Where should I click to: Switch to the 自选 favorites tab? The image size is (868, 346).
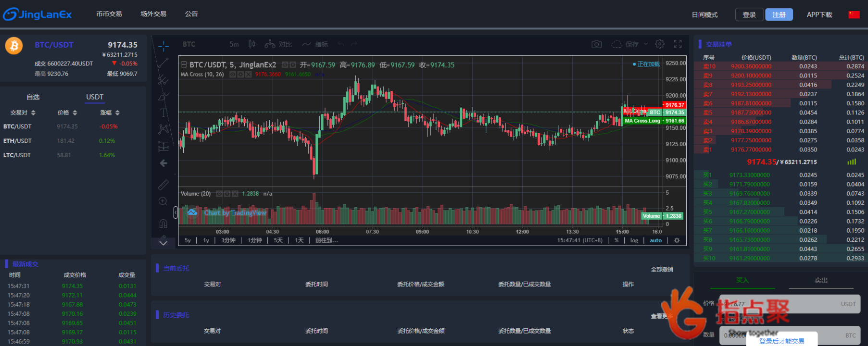click(33, 97)
